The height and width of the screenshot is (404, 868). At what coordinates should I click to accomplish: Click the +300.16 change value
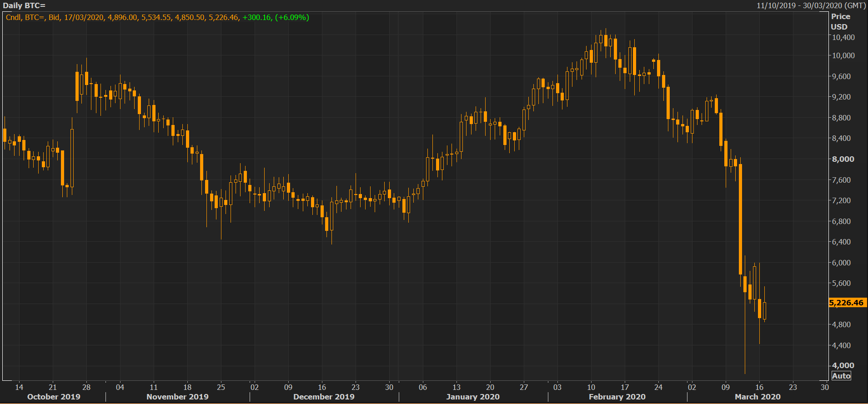click(256, 17)
